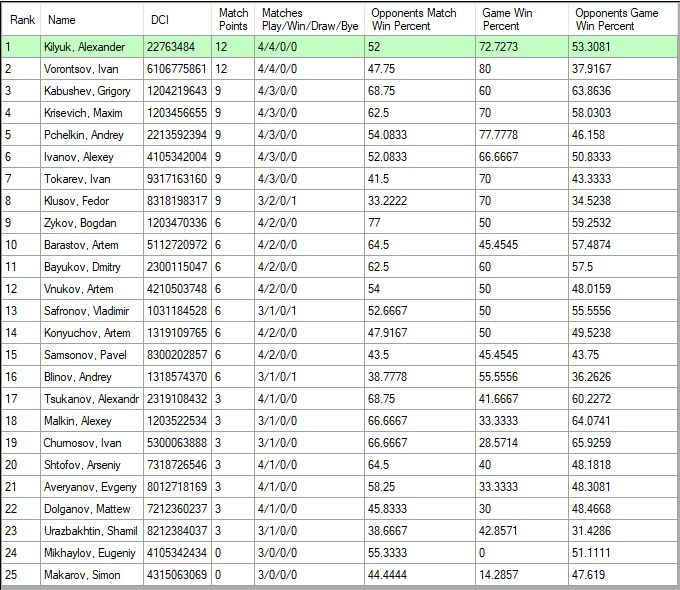Sort by Match Points column header
The width and height of the screenshot is (680, 590).
(234, 19)
